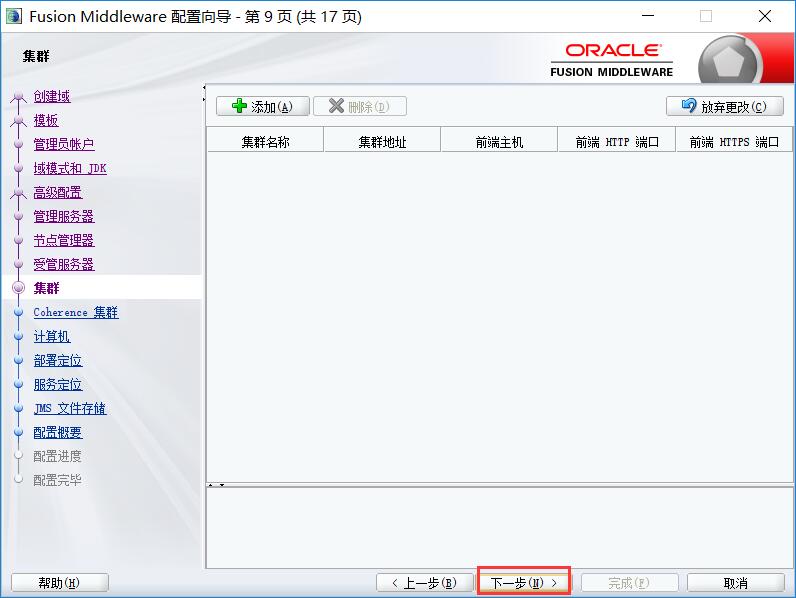Viewport: 796px width, 598px height.
Task: Go to the Coherence 集群 step
Action: point(76,312)
